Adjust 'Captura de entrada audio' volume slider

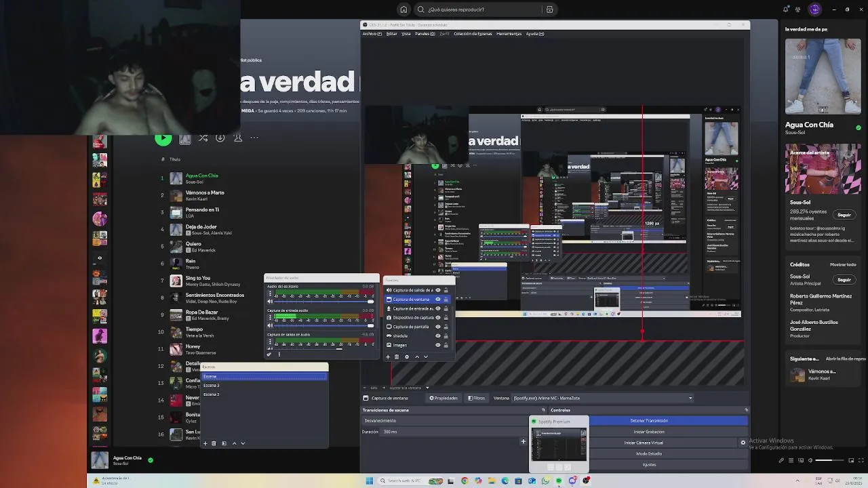click(323, 325)
